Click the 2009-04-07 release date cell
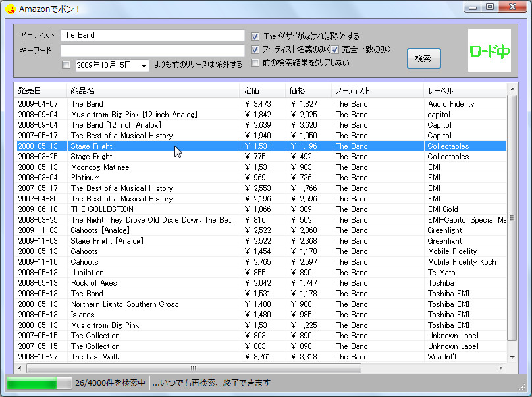This screenshot has height=397, width=532. coord(38,104)
